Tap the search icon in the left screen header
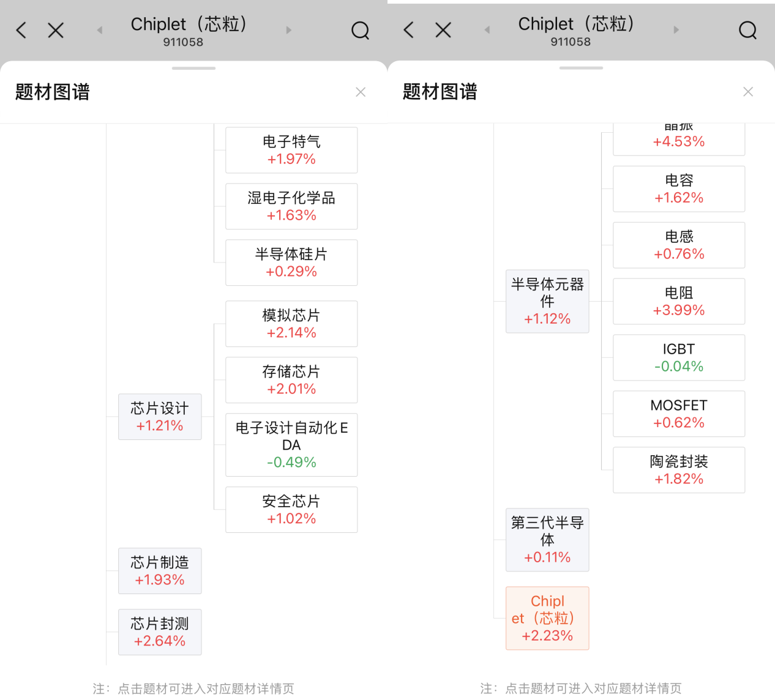The height and width of the screenshot is (700, 775). pos(360,30)
